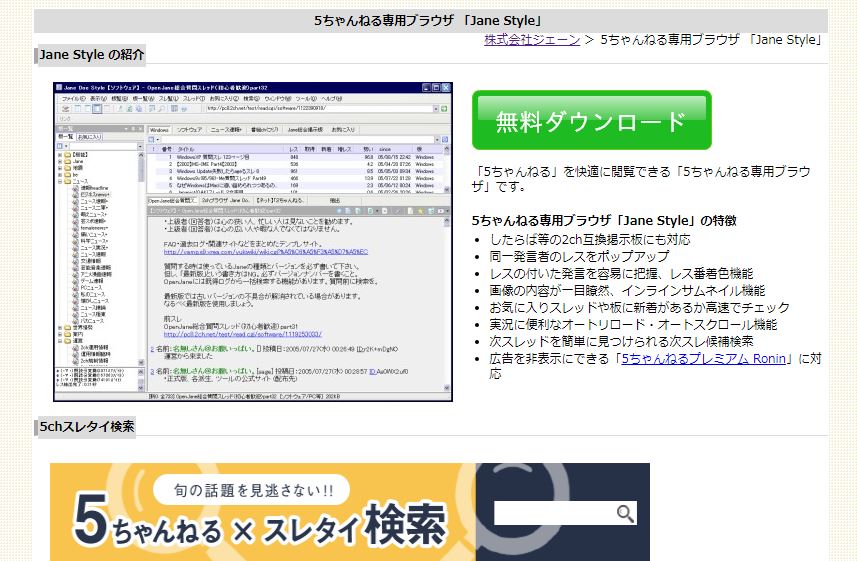
Task: Click the gray page title bar 5ちゃんねる専用ブラウザ「Jane Style」
Action: (431, 21)
